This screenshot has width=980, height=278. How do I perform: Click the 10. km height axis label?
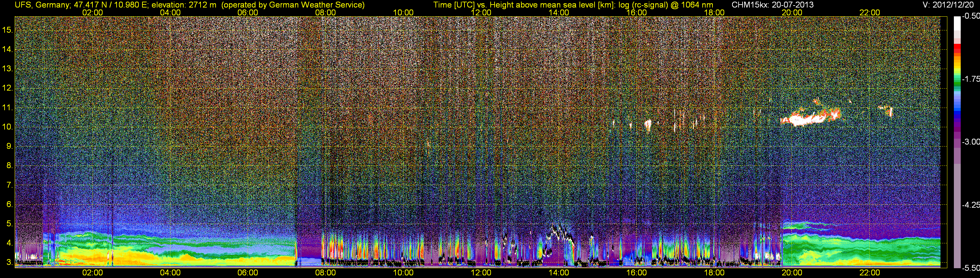point(8,127)
